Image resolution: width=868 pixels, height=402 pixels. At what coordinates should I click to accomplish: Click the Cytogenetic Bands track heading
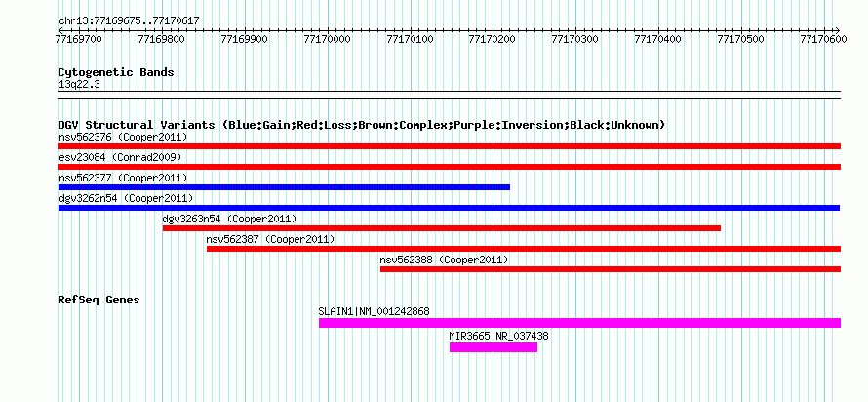tap(116, 72)
